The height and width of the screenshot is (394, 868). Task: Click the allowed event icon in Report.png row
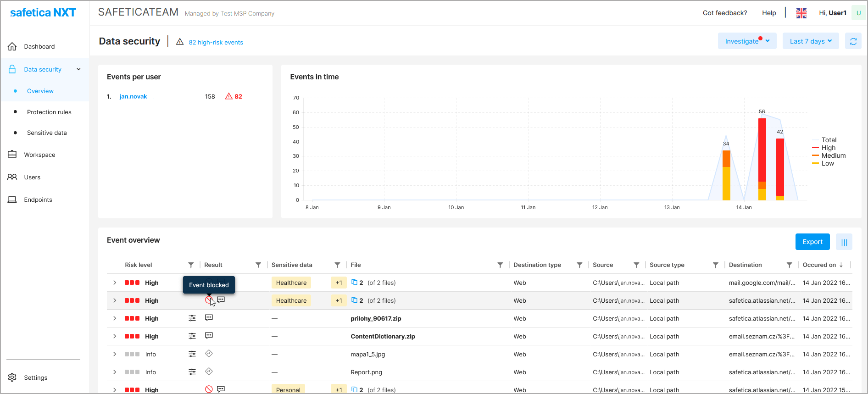[x=209, y=372]
